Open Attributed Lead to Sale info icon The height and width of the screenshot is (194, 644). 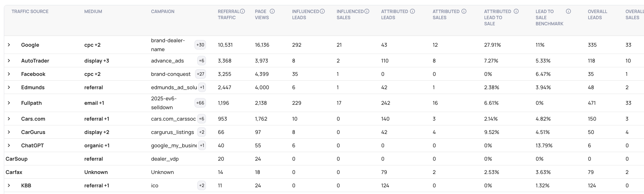pyautogui.click(x=516, y=11)
